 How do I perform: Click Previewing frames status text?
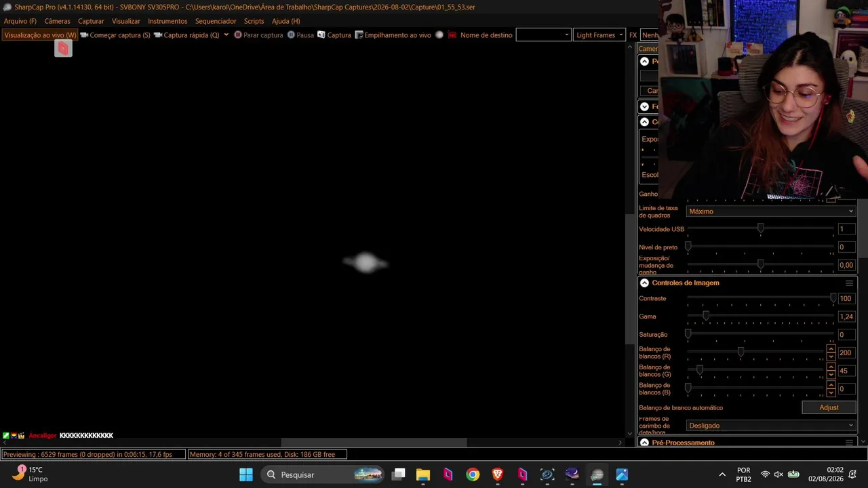(93, 454)
